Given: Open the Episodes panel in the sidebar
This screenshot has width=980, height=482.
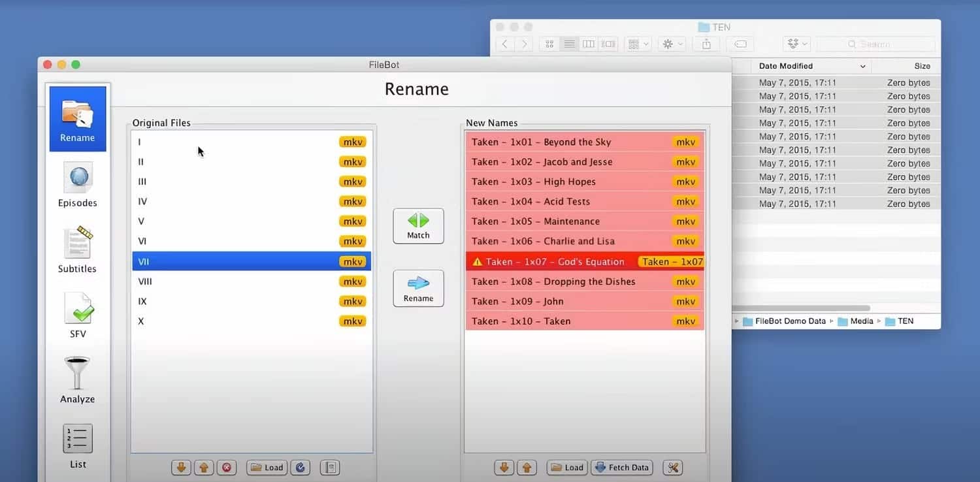Looking at the screenshot, I should click(x=77, y=185).
